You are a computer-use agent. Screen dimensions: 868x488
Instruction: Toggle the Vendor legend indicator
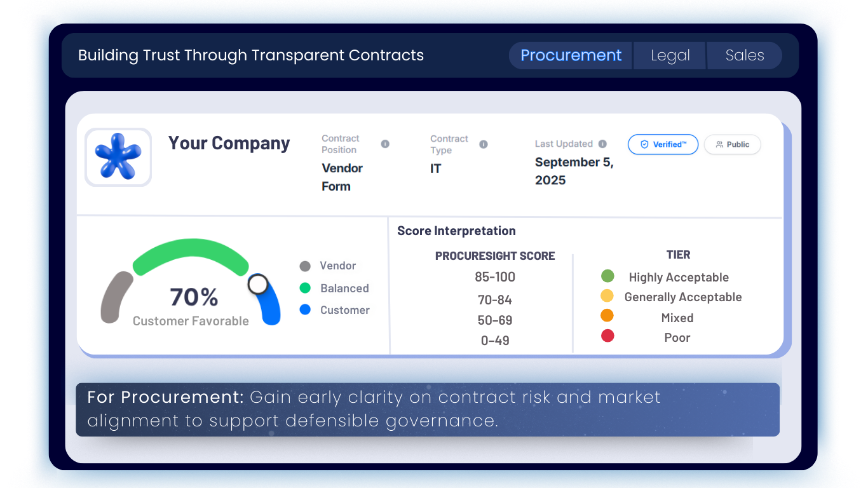pos(305,266)
